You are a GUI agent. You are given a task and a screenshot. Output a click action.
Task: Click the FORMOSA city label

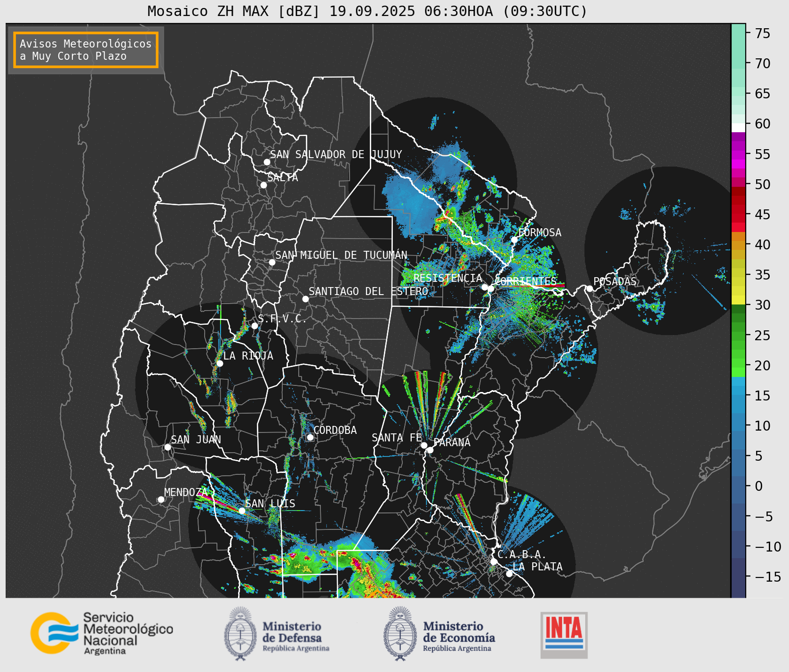pyautogui.click(x=540, y=232)
